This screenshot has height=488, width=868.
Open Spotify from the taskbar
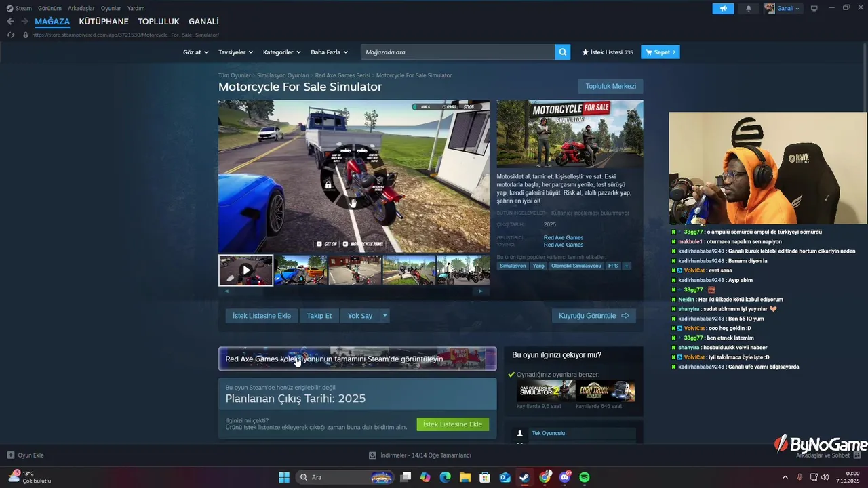coord(585,477)
